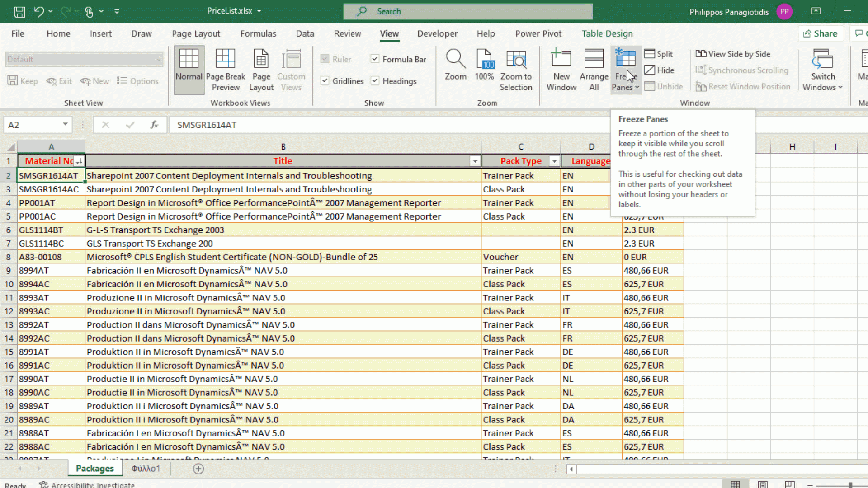This screenshot has height=488, width=868.
Task: Click Zoom to Selection icon
Action: tap(516, 59)
